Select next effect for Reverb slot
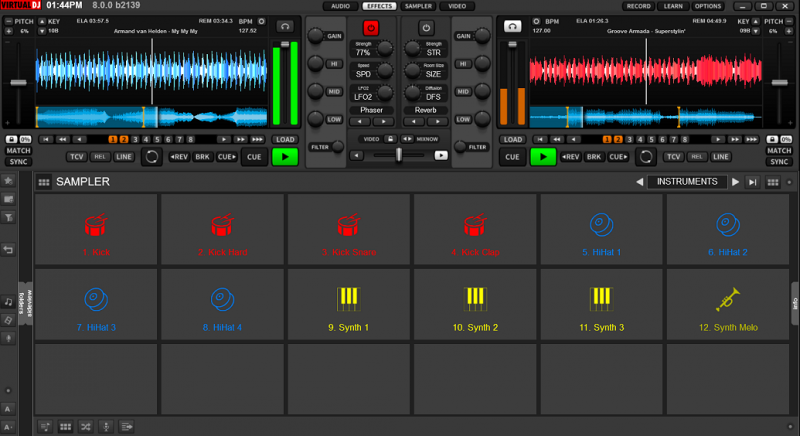 (x=437, y=122)
